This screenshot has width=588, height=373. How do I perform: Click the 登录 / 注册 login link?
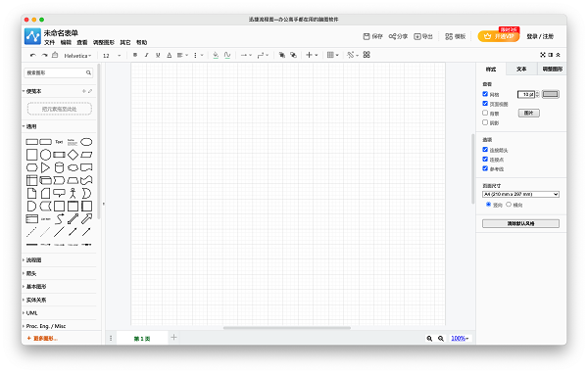pyautogui.click(x=540, y=36)
